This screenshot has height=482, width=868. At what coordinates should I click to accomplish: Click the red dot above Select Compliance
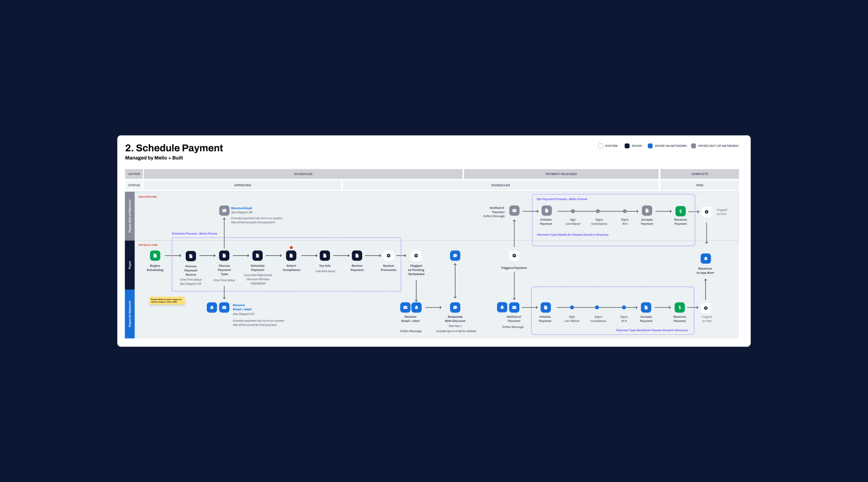coord(291,247)
